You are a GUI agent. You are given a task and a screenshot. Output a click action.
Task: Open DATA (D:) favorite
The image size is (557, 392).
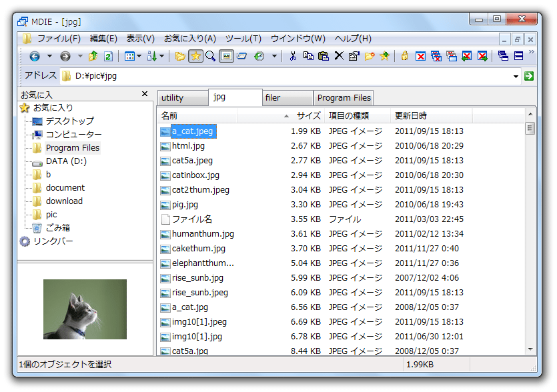66,161
